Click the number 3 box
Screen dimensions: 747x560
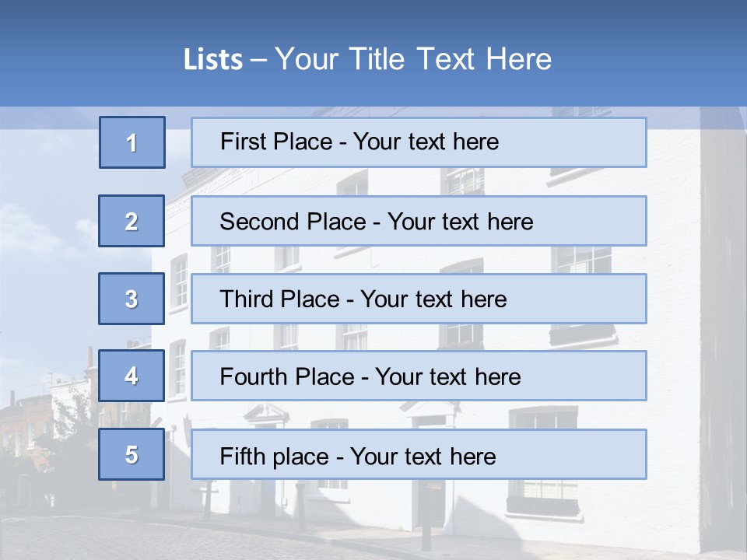[132, 299]
